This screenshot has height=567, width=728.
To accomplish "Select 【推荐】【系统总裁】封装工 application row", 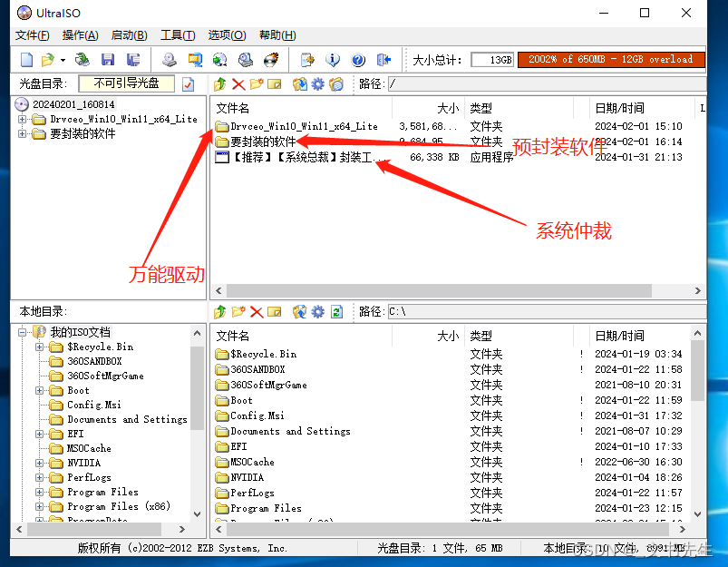I will [x=302, y=157].
